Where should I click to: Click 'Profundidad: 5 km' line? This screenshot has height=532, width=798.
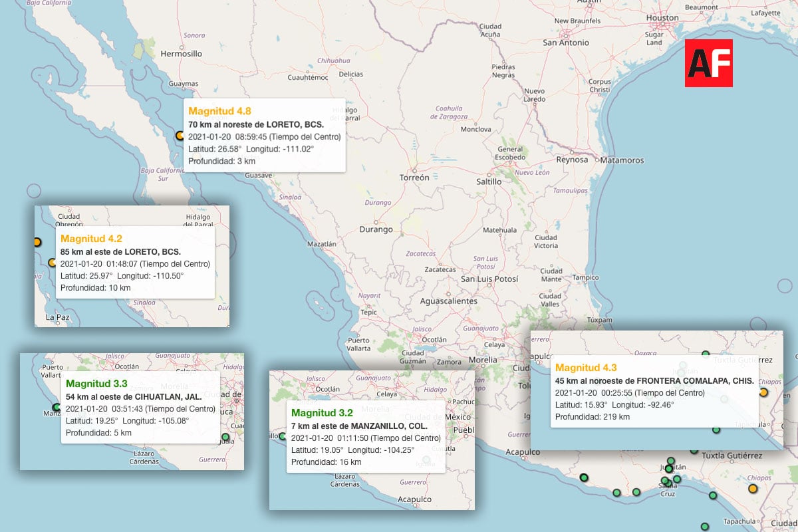tap(99, 433)
